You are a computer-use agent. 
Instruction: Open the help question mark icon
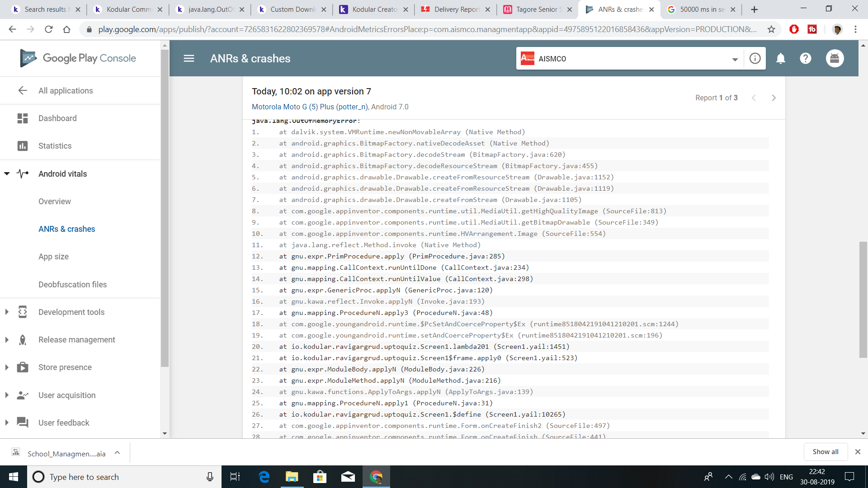[x=805, y=58]
